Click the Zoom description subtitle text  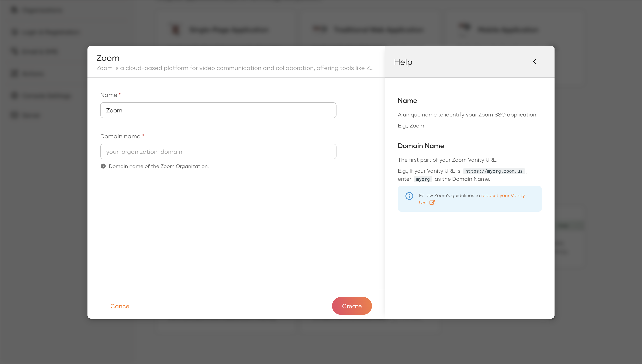(x=235, y=68)
